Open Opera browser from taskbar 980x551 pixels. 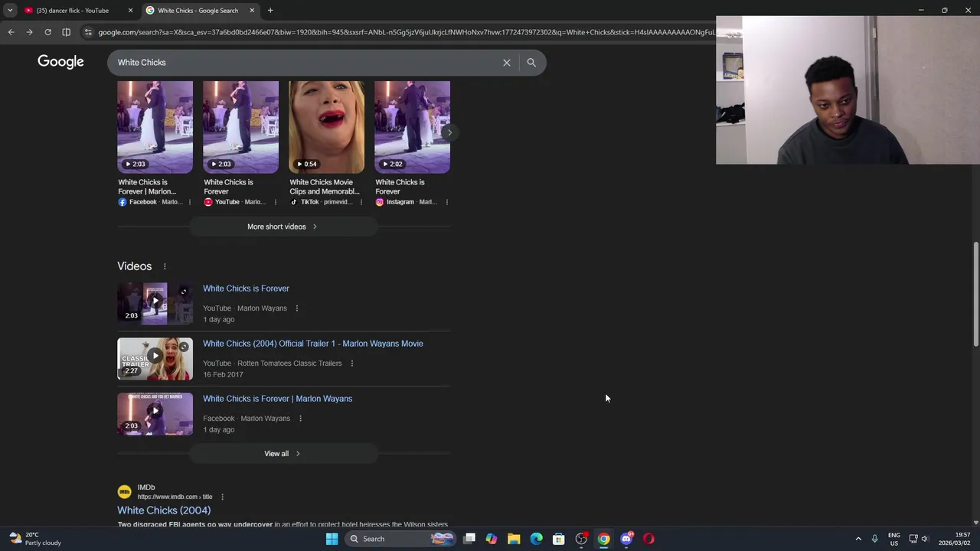648,539
